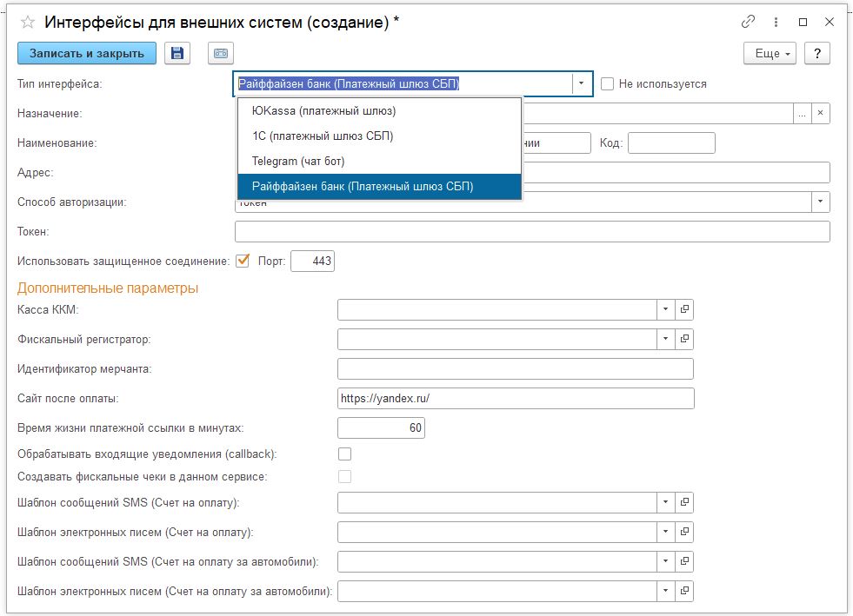Clear Назначение field with x button
Viewport: 853px width, 616px height.
tap(820, 113)
